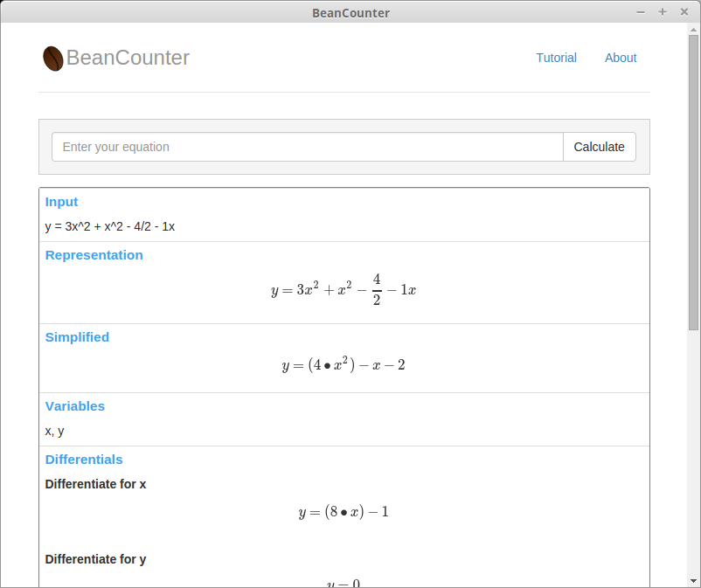The image size is (701, 588).
Task: Select the variables list showing x, y
Action: click(x=53, y=431)
